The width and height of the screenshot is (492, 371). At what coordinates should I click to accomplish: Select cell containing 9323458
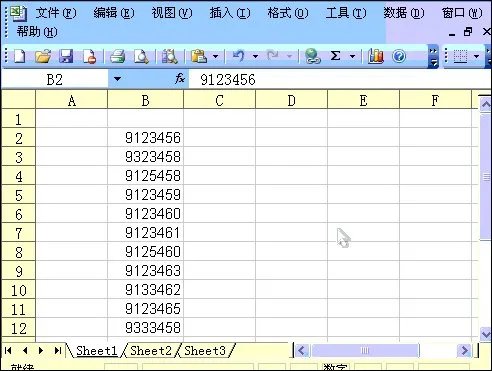(146, 157)
